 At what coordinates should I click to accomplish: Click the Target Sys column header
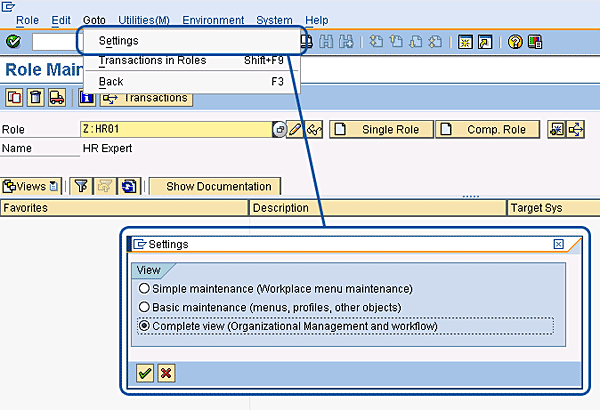pyautogui.click(x=553, y=208)
